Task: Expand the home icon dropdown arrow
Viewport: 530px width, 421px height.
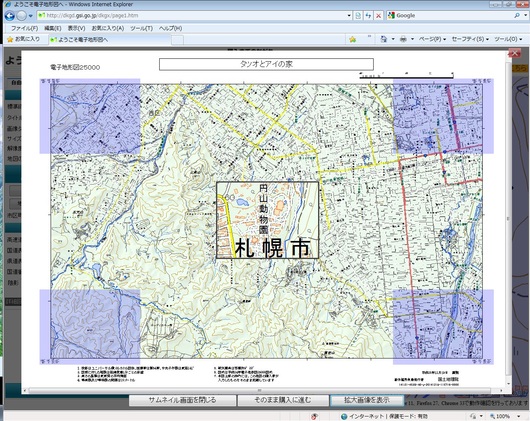Action: click(393, 39)
